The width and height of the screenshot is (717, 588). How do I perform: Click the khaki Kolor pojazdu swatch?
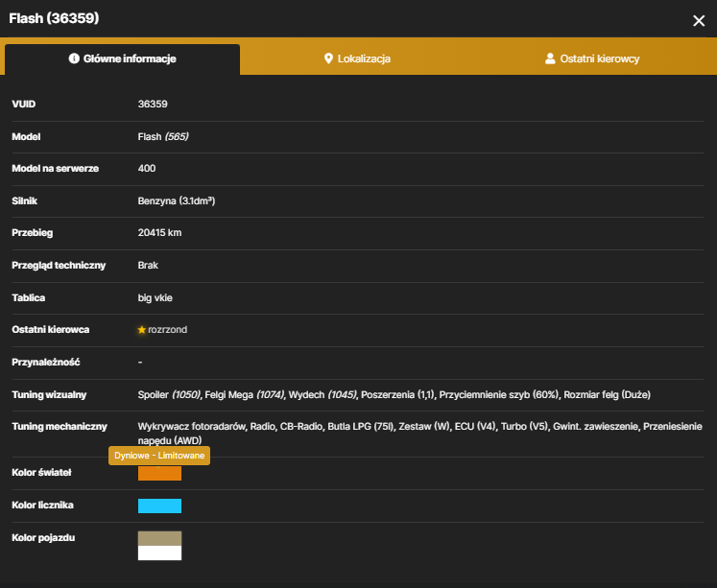pos(159,538)
